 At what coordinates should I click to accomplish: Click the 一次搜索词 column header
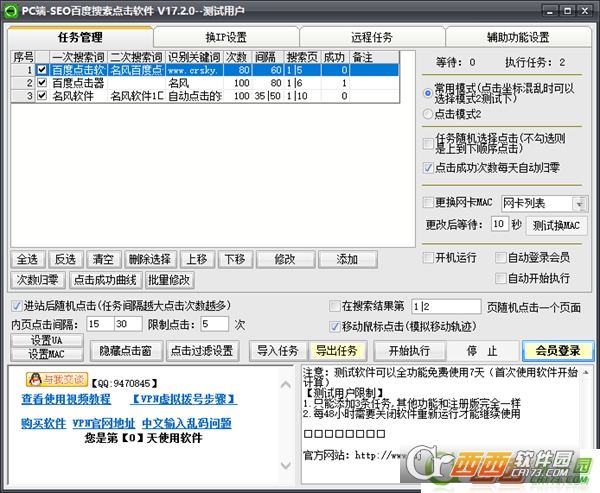pos(78,57)
